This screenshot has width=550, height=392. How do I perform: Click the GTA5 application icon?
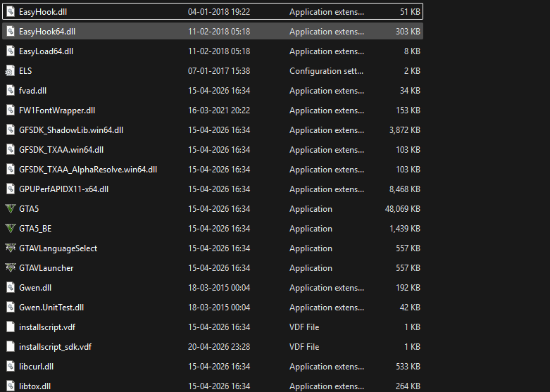(10, 209)
